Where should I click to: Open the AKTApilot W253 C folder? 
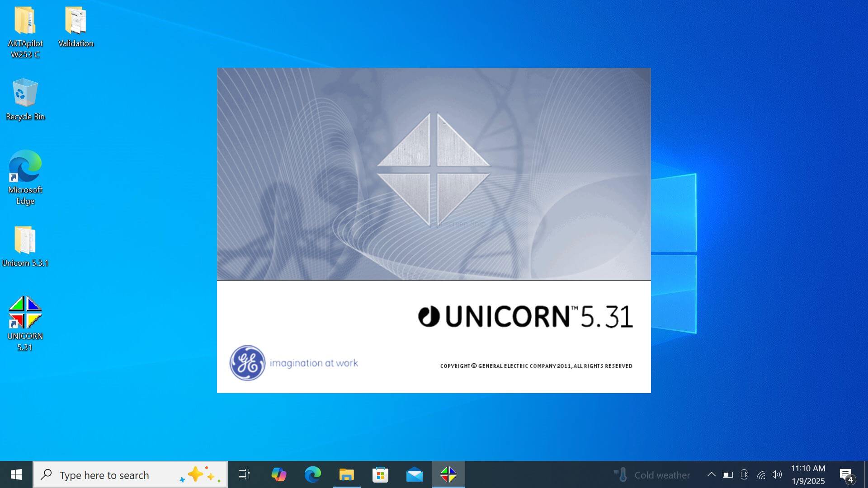tap(25, 21)
